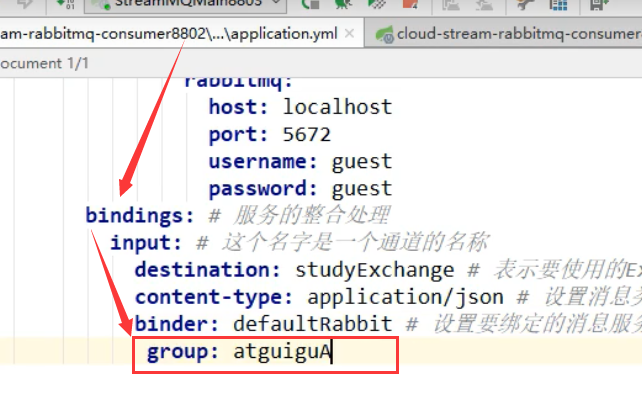Click the comment '这个名字是一个通道的名称'
This screenshot has height=395, width=642.
(x=355, y=242)
